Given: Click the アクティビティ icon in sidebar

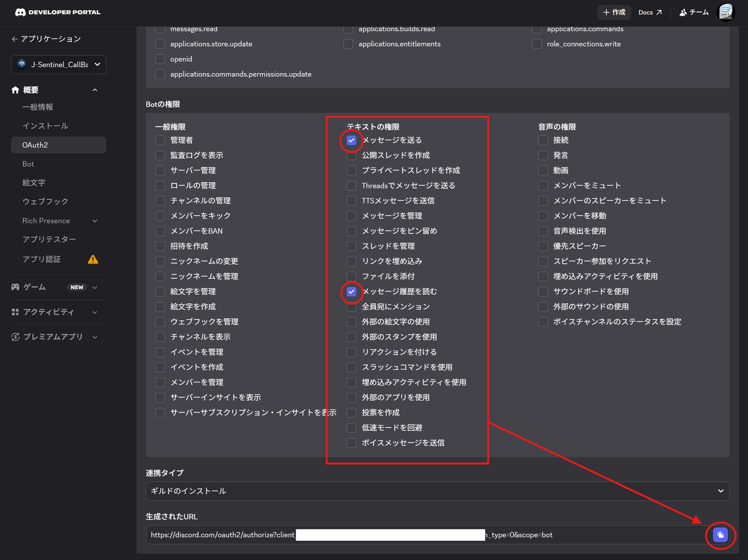Looking at the screenshot, I should coord(15,312).
